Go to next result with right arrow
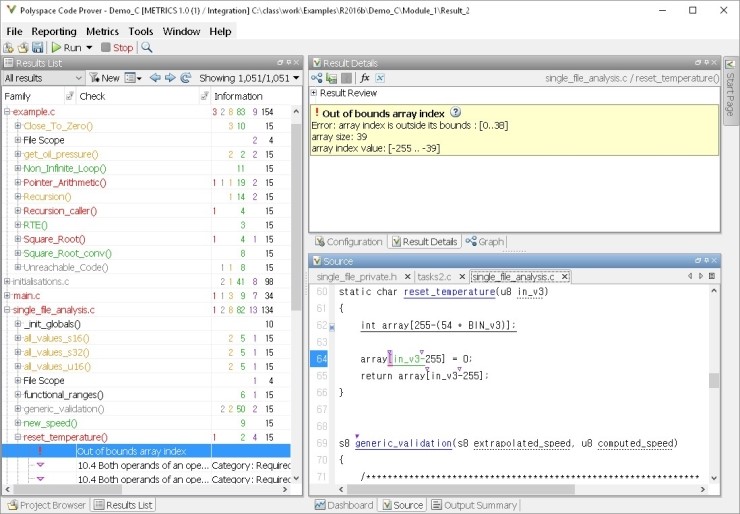The width and height of the screenshot is (740, 514). click(170, 78)
